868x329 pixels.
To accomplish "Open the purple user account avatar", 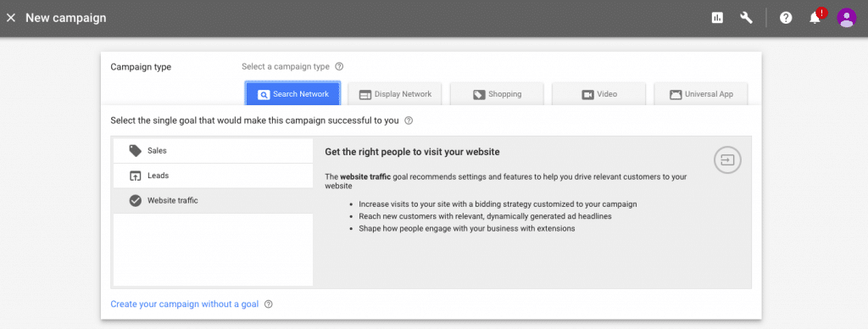I will click(x=847, y=18).
